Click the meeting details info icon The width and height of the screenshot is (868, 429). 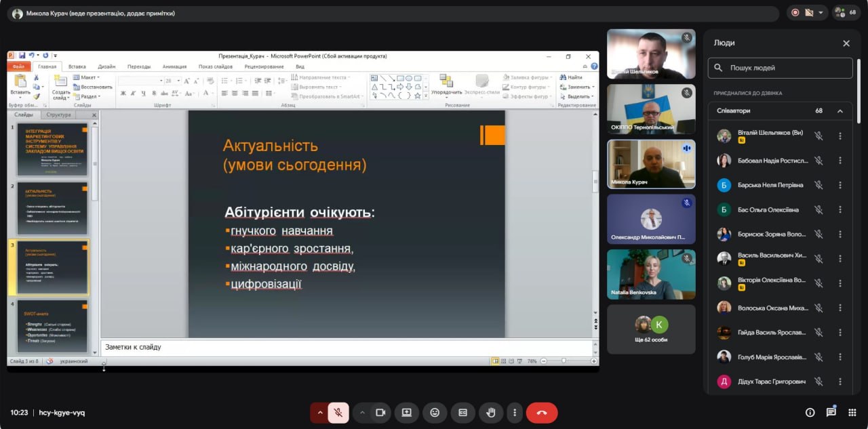tap(810, 412)
